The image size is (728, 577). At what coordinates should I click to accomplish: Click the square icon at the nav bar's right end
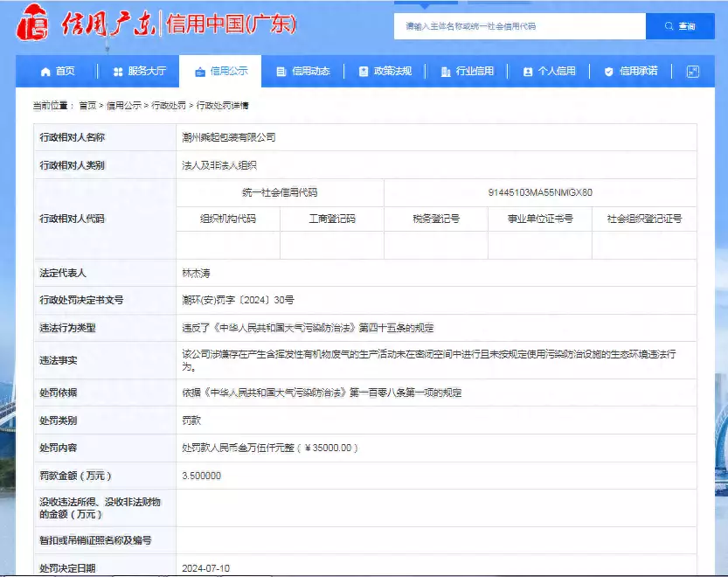pyautogui.click(x=692, y=72)
